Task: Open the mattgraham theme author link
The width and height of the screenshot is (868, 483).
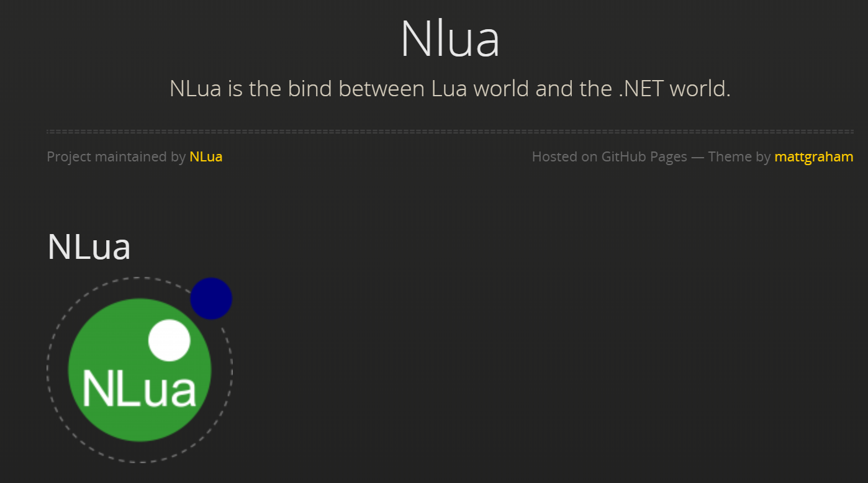Action: 813,156
